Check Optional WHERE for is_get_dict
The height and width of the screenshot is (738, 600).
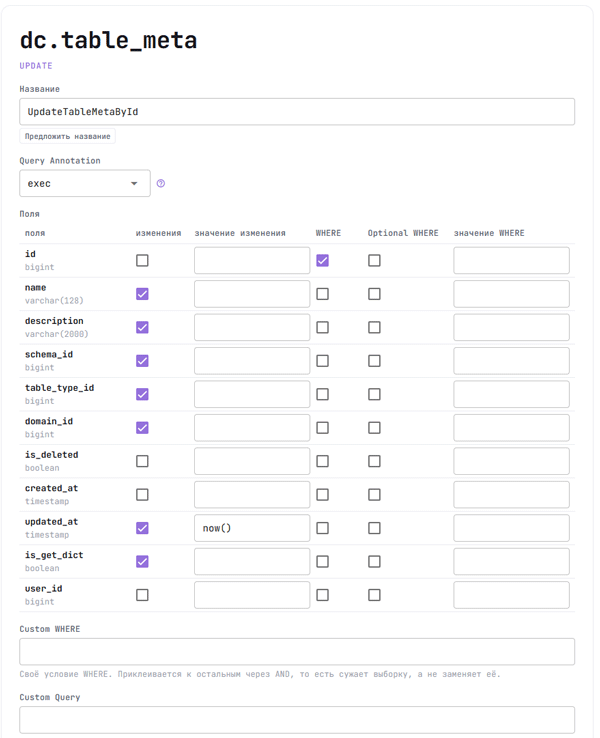pyautogui.click(x=374, y=562)
